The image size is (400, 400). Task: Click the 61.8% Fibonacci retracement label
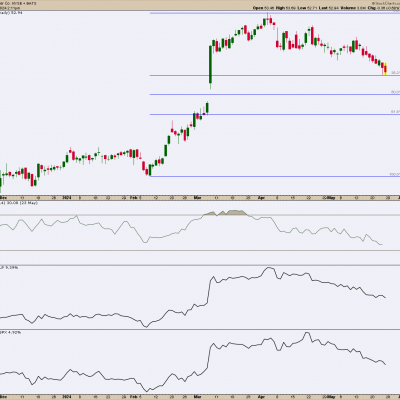click(395, 112)
